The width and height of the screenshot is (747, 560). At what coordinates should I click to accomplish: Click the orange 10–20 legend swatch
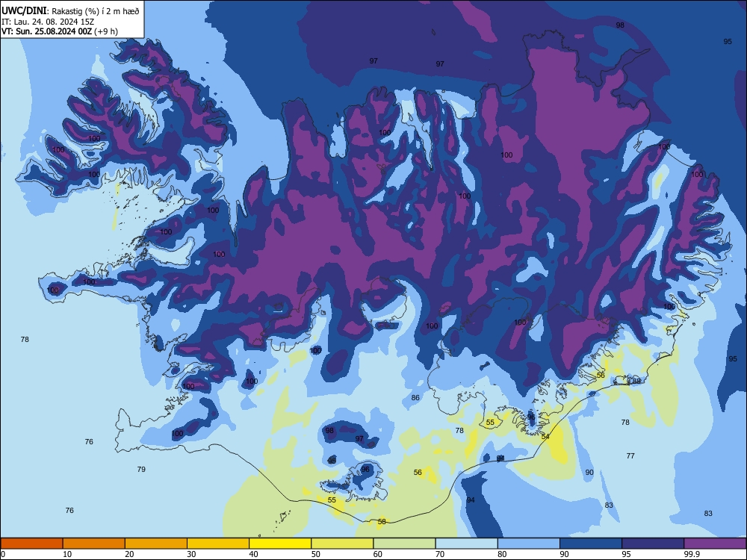coord(94,544)
